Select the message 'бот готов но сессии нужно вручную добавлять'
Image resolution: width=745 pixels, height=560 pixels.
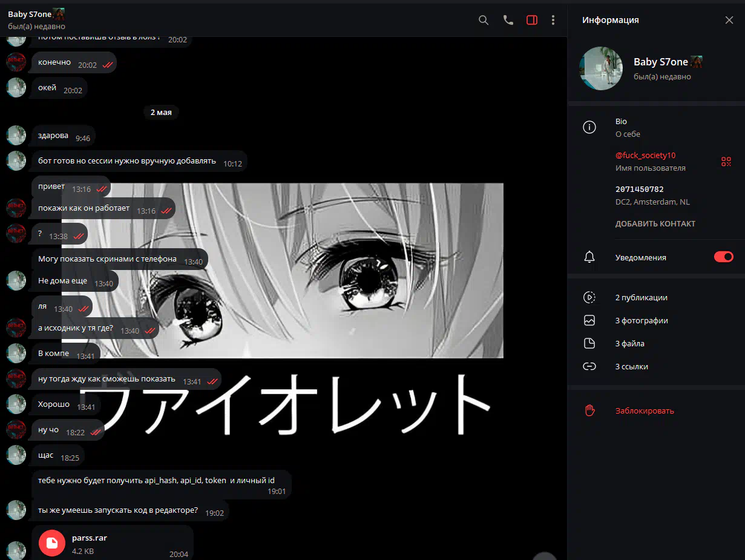tap(140, 161)
